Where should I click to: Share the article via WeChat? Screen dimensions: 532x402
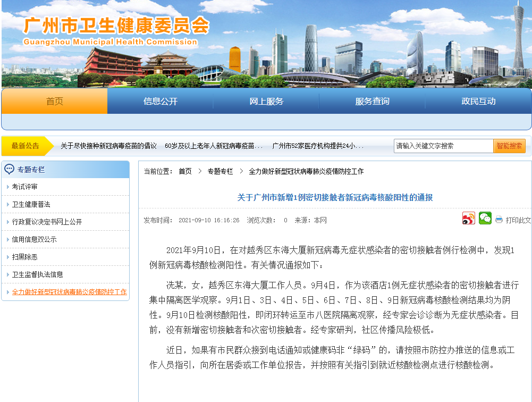click(484, 219)
